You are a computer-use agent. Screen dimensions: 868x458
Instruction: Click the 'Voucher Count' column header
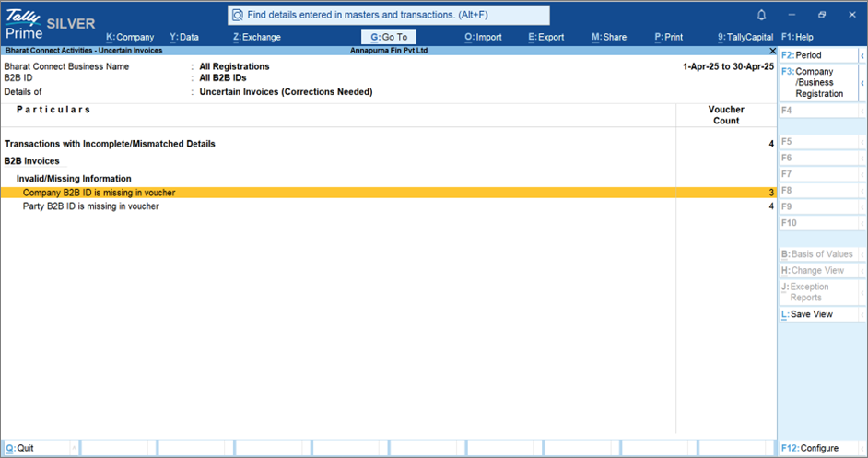tap(726, 115)
